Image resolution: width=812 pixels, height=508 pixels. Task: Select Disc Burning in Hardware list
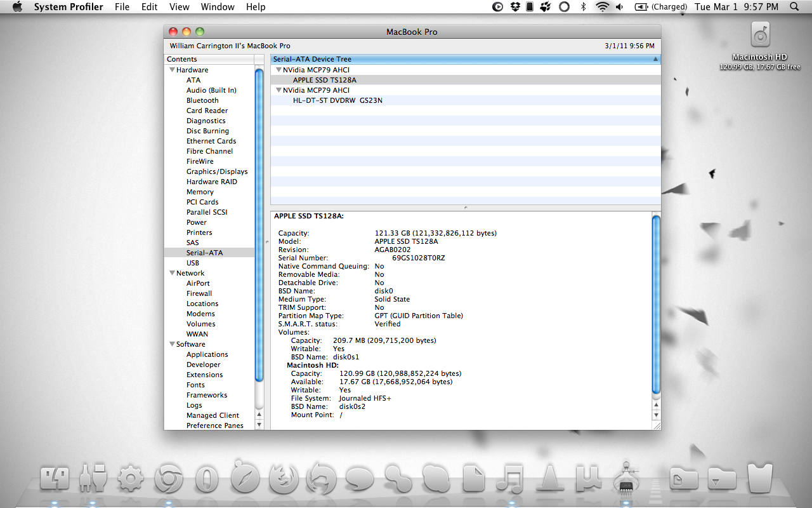[207, 131]
